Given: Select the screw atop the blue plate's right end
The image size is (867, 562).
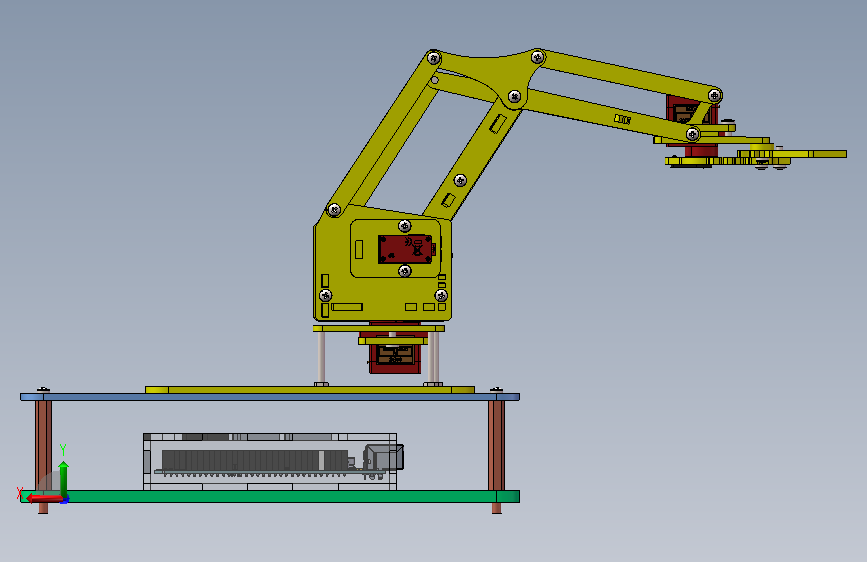Looking at the screenshot, I should tap(497, 390).
